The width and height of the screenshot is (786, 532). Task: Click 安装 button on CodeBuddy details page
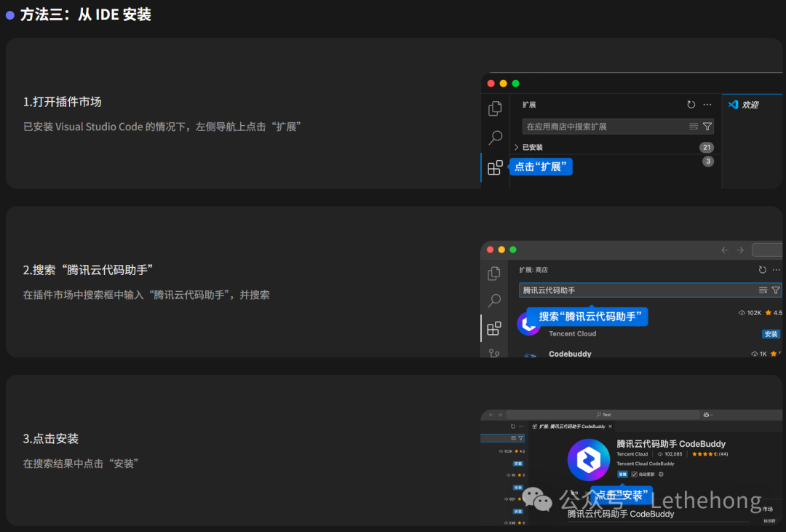pyautogui.click(x=622, y=475)
